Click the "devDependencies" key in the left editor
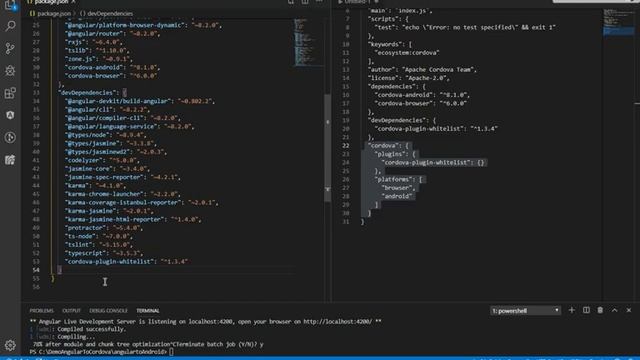The width and height of the screenshot is (640, 360). (88, 93)
